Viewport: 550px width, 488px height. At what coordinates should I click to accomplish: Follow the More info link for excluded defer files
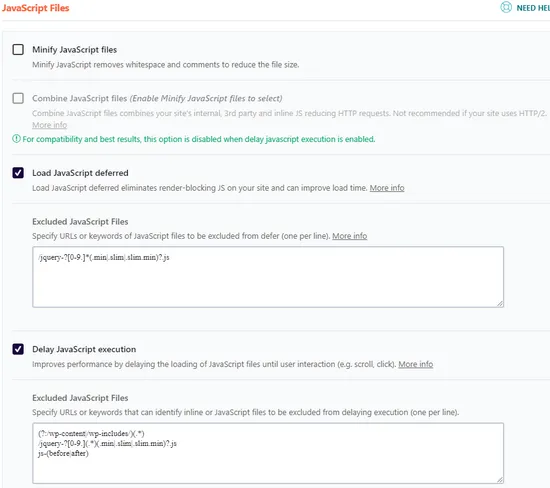click(349, 236)
